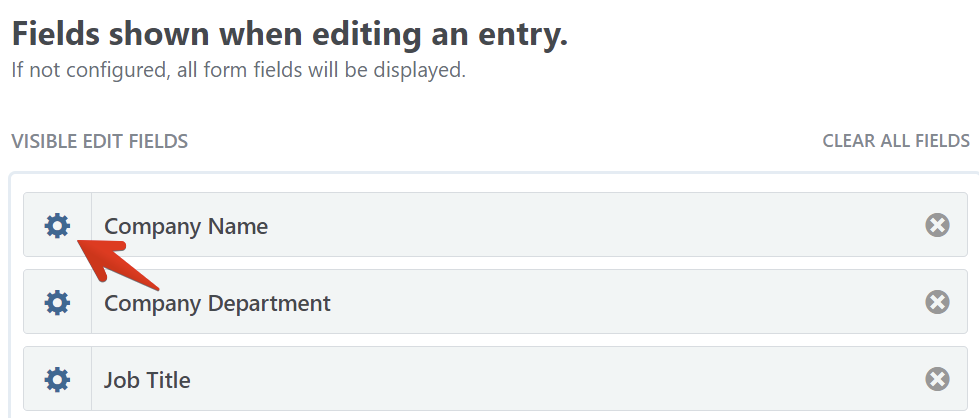The image size is (979, 418).
Task: Select the Company Name field label
Action: pos(186,226)
